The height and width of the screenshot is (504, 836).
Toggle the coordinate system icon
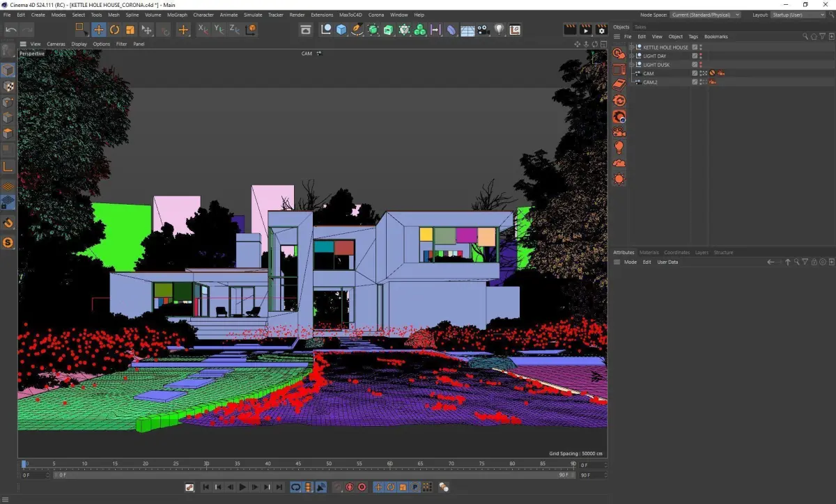[251, 29]
